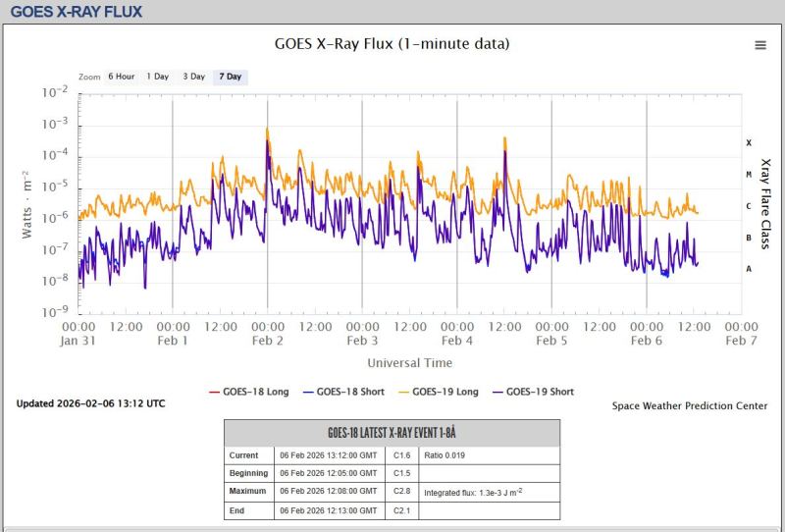Viewport: 785px width, 532px height.
Task: Select the 1 Day zoom option
Action: coord(157,77)
